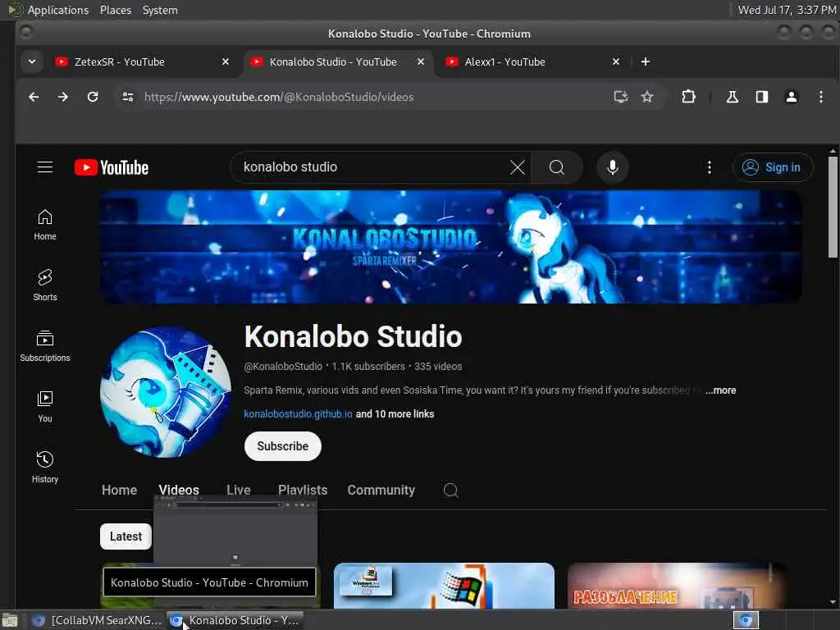Image resolution: width=840 pixels, height=630 pixels.
Task: Open the browser profile icon
Action: [x=792, y=97]
